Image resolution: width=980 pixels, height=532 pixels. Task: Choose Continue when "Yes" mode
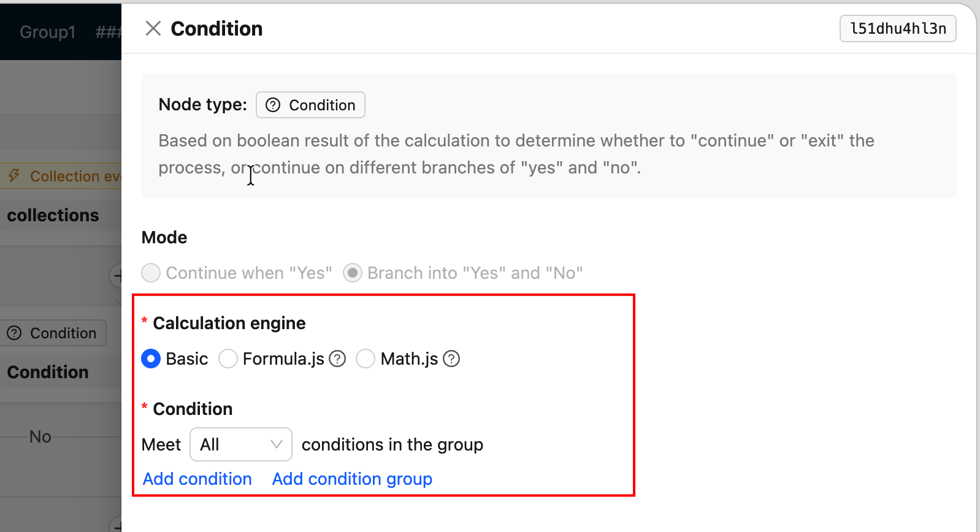click(x=151, y=273)
